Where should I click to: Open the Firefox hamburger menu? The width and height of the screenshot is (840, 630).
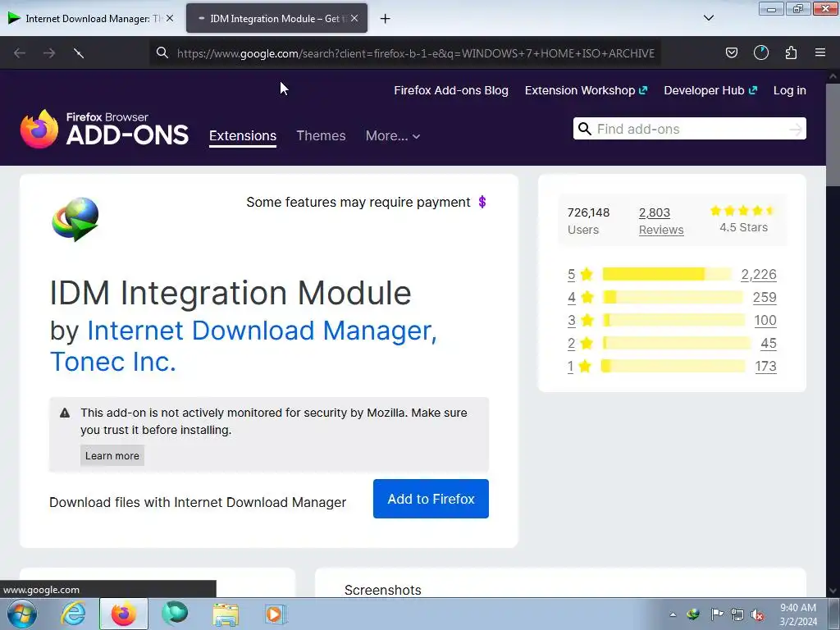pyautogui.click(x=820, y=52)
